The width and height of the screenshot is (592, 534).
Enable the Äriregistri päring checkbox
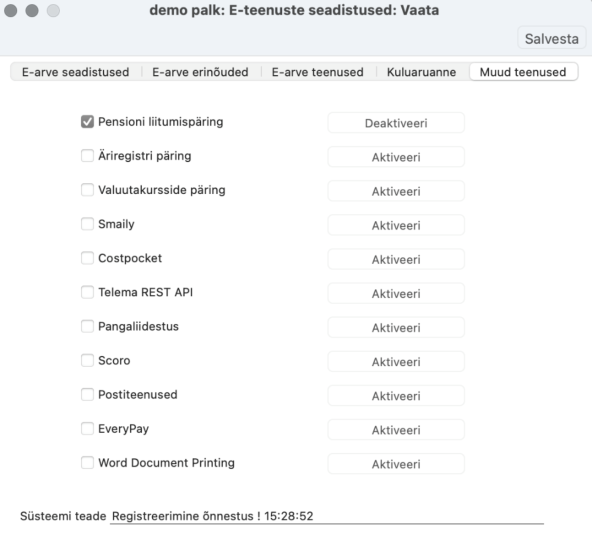click(87, 156)
